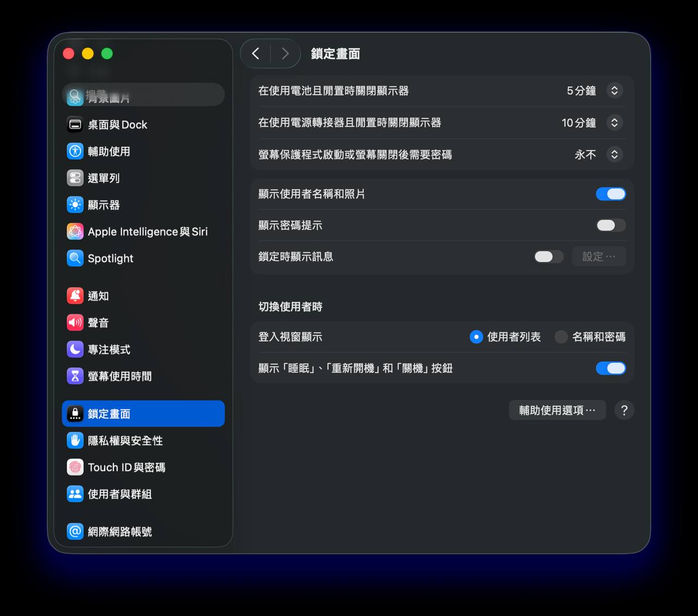Open 通知 notification settings
Viewport: 698px width, 616px height.
(x=98, y=296)
